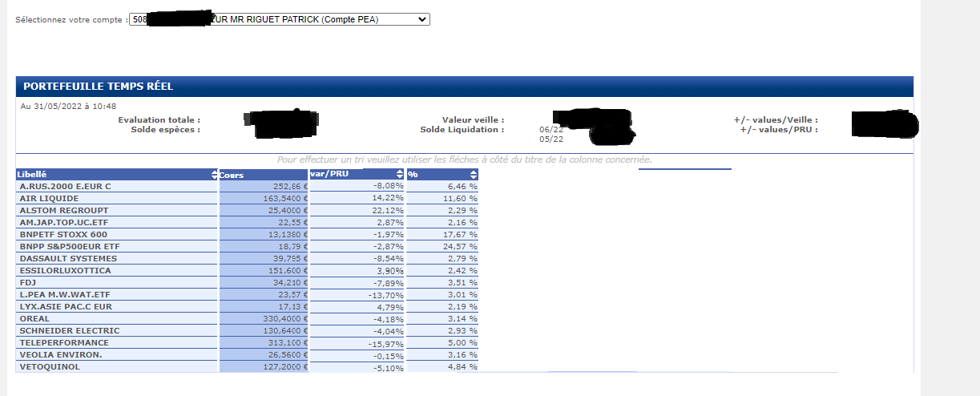Select the AIR LIQUIDE row label
Image resolution: width=980 pixels, height=396 pixels.
click(49, 198)
